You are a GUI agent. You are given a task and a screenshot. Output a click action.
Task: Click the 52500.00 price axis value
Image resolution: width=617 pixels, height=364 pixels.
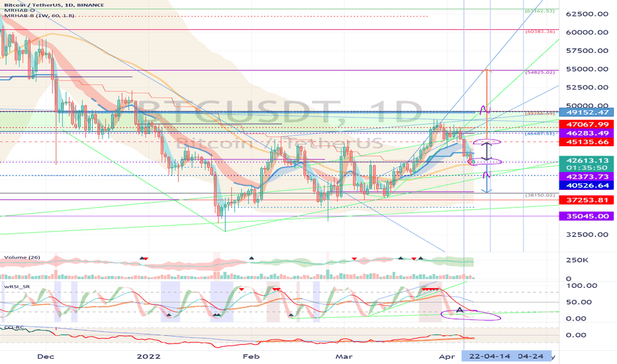[x=587, y=87]
